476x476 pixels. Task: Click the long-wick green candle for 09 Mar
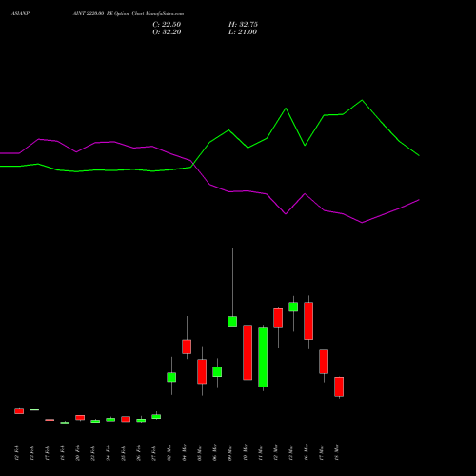click(232, 321)
